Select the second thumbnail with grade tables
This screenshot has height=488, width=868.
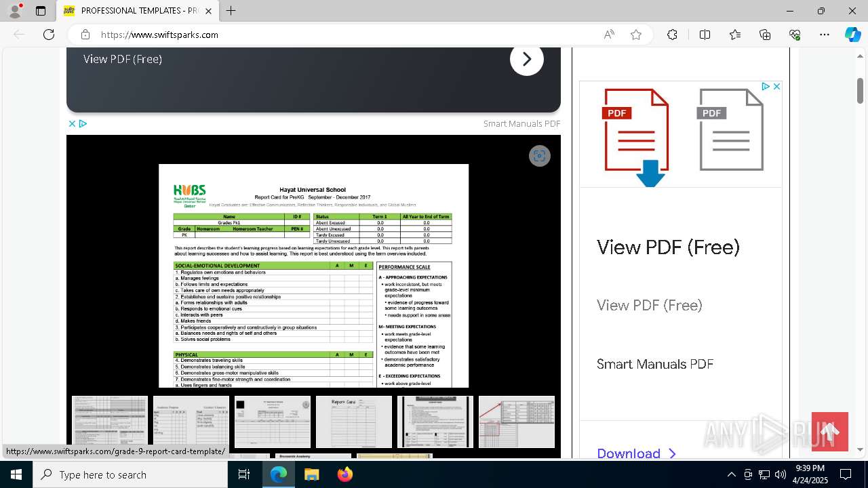191,422
